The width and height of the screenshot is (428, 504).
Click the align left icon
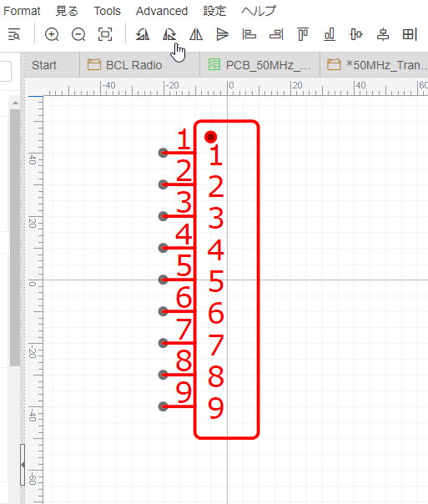(249, 34)
